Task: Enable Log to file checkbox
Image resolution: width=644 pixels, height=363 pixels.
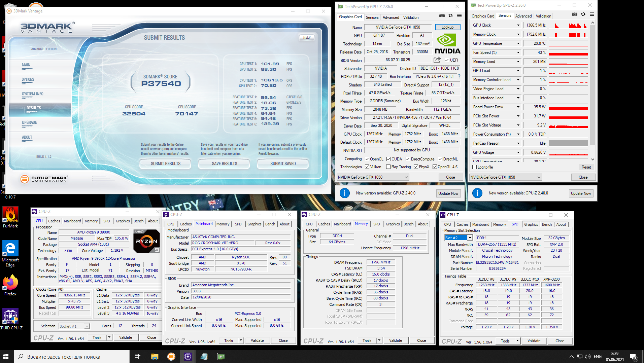Action: coord(475,167)
